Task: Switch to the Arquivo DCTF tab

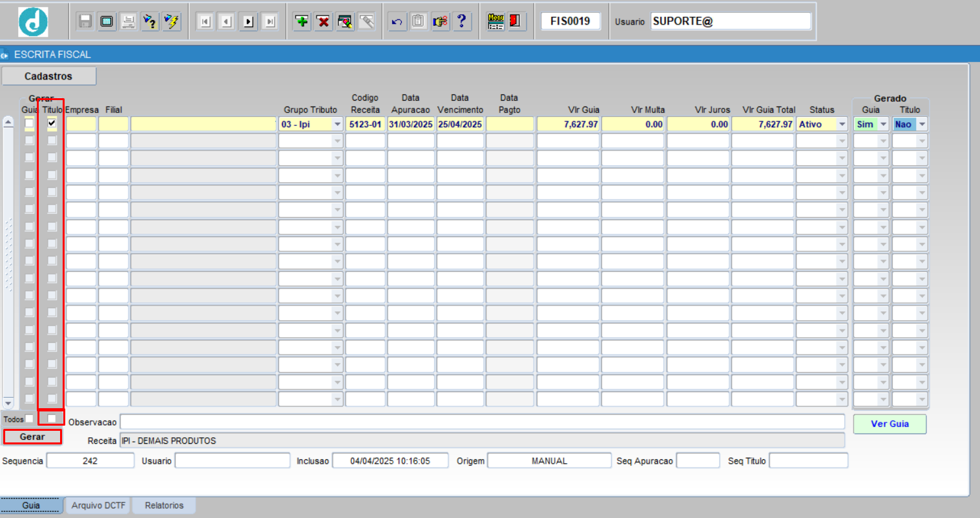Action: coord(98,505)
